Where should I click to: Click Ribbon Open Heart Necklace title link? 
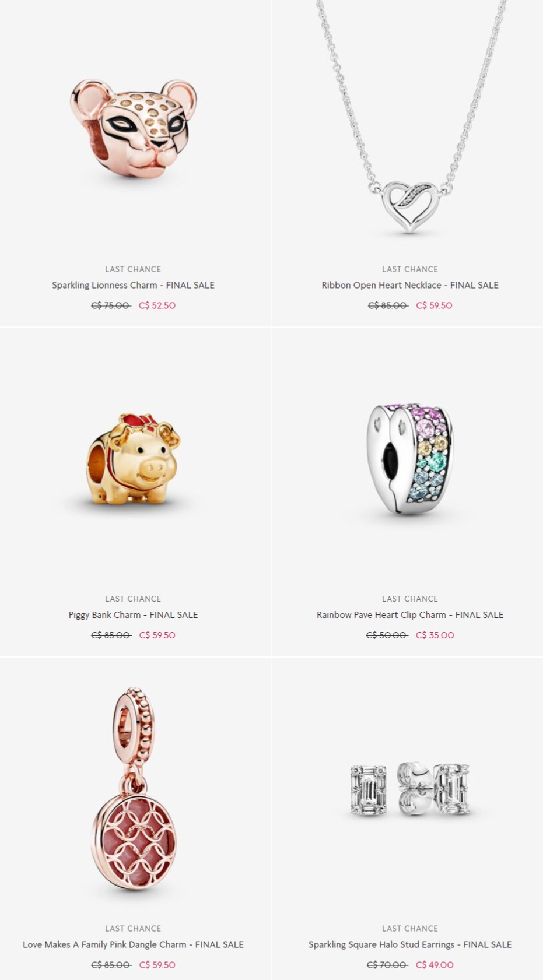(x=410, y=285)
